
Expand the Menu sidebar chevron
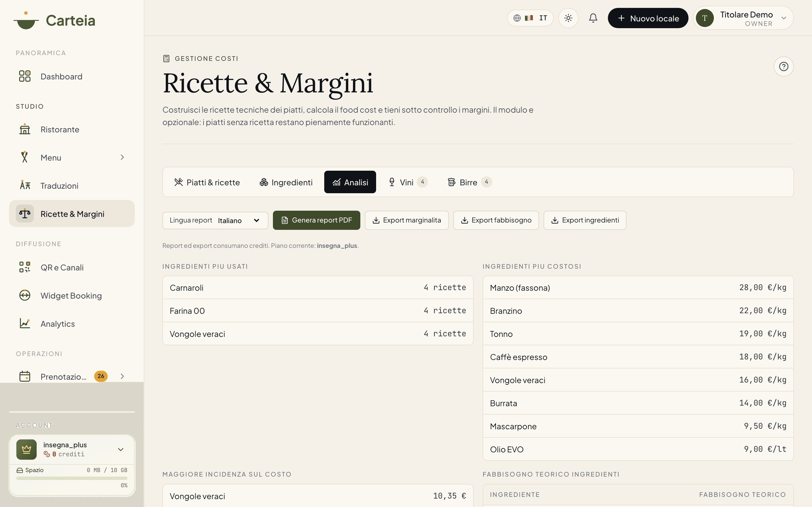click(122, 157)
